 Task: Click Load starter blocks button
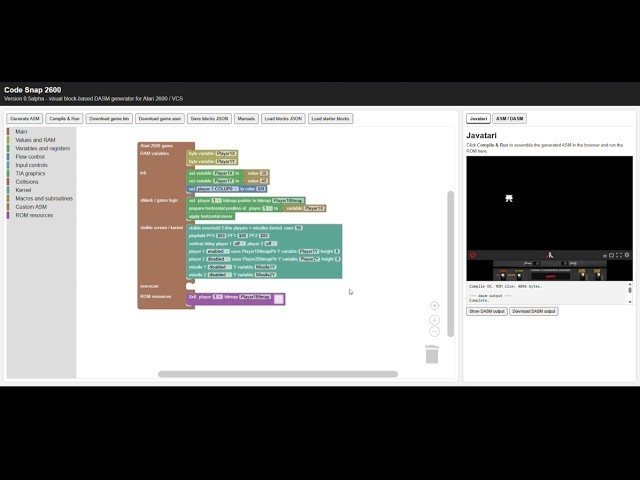[330, 119]
